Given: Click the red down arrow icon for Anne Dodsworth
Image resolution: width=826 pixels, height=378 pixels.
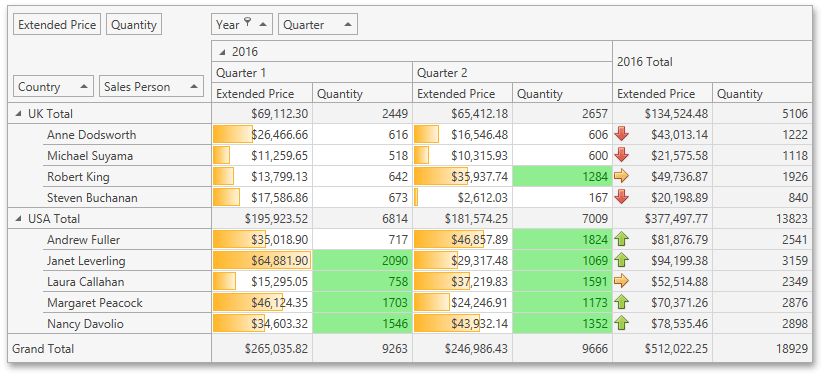Looking at the screenshot, I should (x=622, y=134).
